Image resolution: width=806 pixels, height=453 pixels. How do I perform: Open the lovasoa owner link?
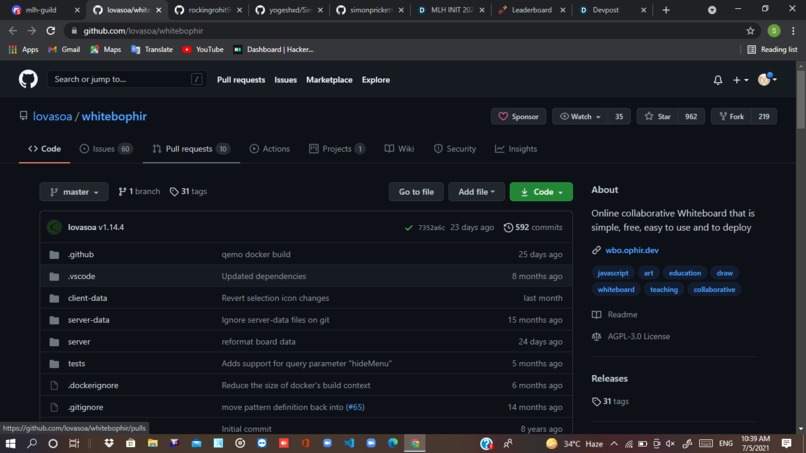point(52,116)
